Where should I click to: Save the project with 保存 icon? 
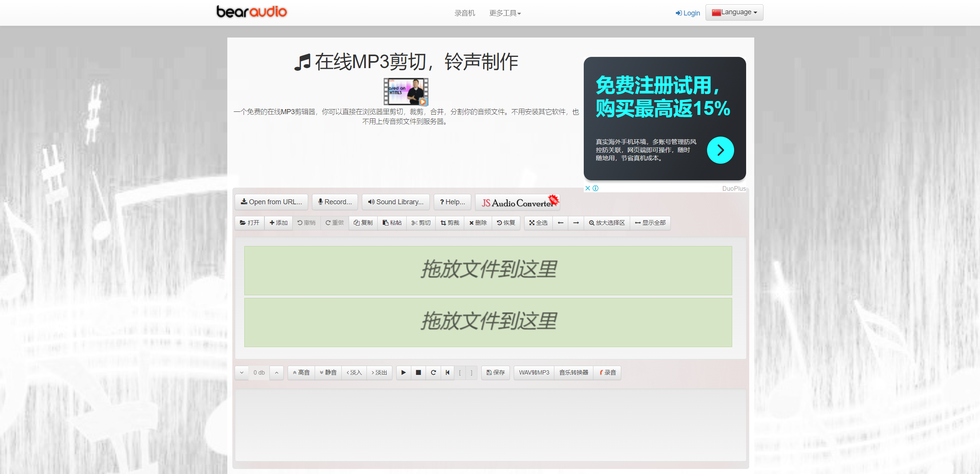[495, 372]
